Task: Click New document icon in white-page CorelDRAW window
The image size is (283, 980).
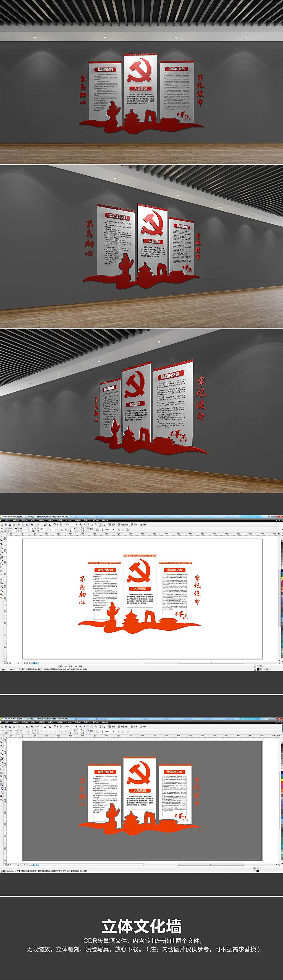Action: click(x=3, y=525)
